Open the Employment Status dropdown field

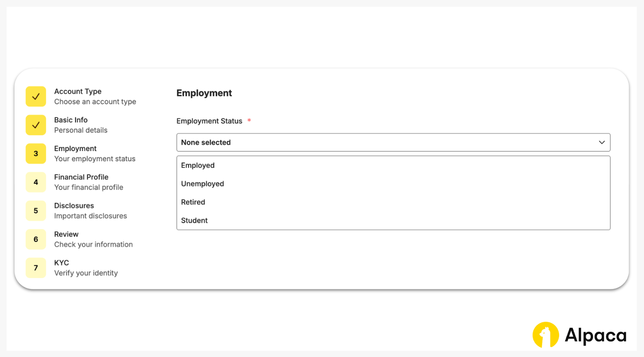click(386, 142)
